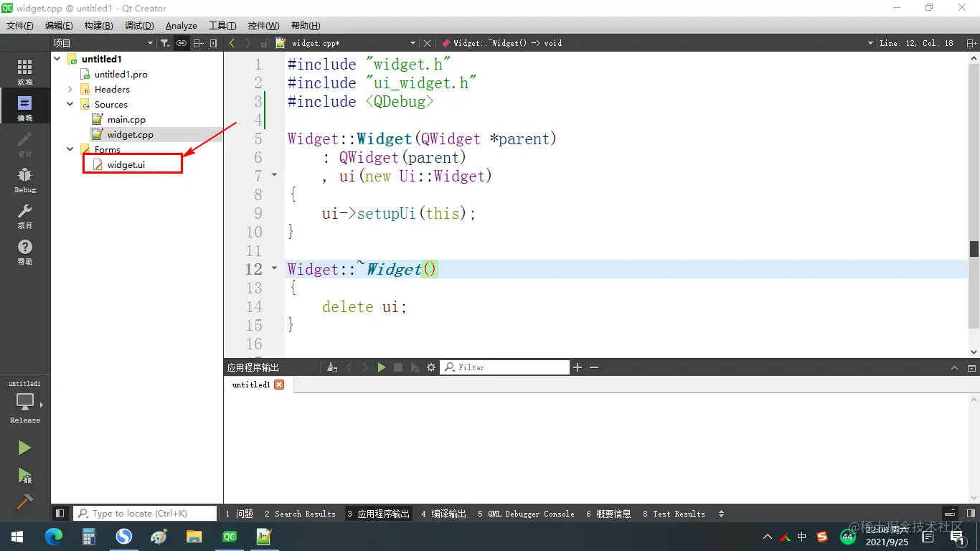Screen dimensions: 980x551
Task: Open the 2 Search Results pane
Action: [x=300, y=514]
